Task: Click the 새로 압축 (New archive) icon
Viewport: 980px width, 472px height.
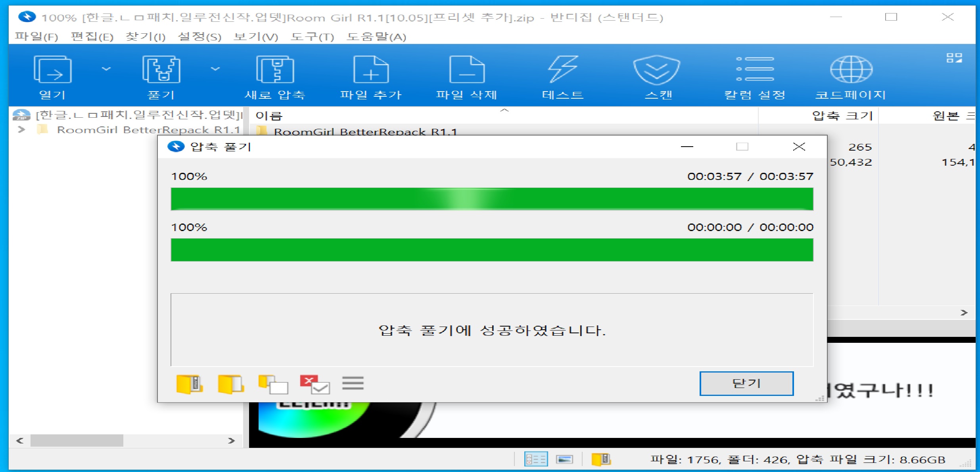Action: tap(275, 70)
